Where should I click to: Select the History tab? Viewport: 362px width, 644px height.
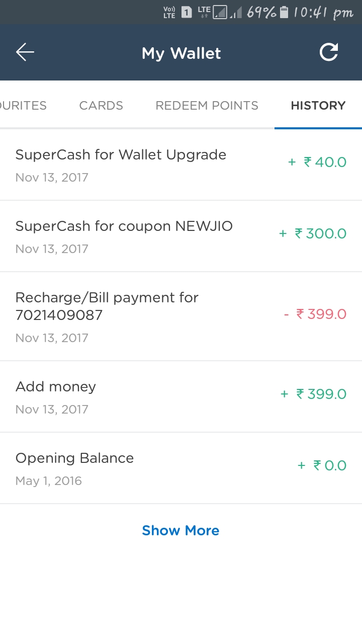coord(318,106)
